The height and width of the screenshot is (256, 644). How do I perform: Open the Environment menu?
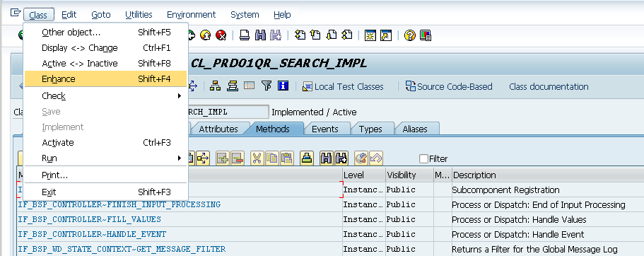click(191, 15)
